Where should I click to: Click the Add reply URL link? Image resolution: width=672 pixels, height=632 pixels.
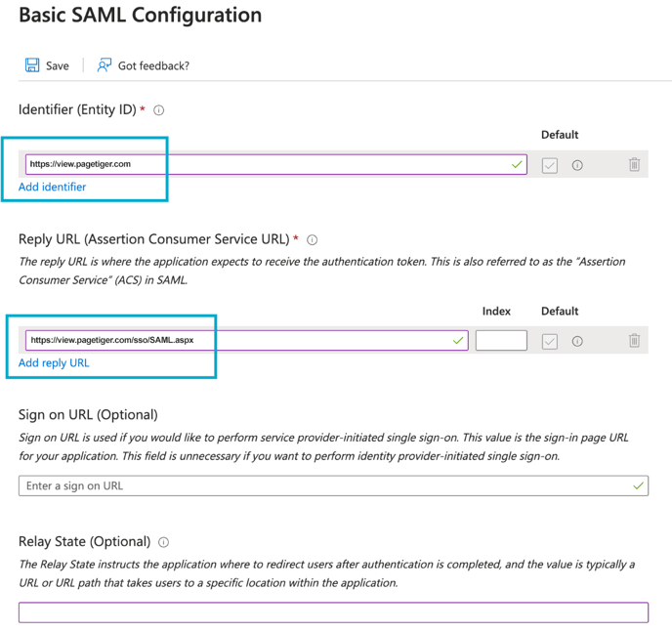coord(54,362)
